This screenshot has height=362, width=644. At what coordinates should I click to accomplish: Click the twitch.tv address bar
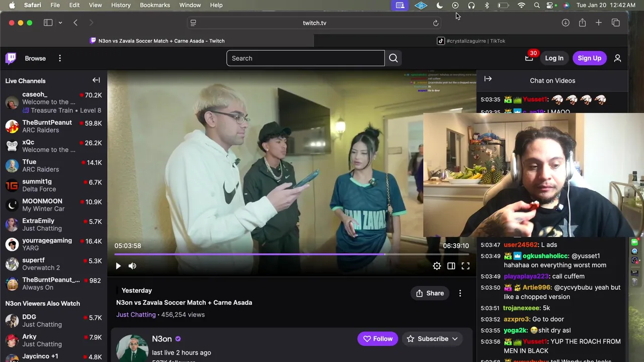(x=314, y=23)
